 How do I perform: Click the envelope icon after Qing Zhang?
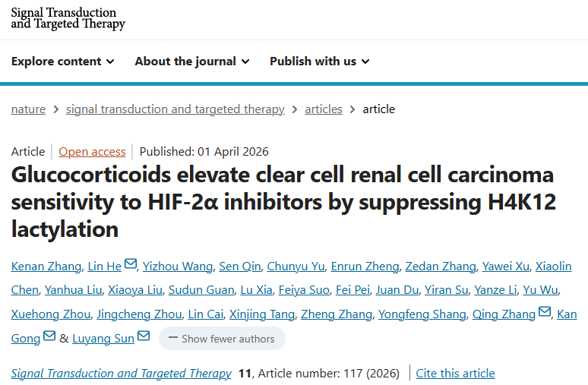pos(545,313)
